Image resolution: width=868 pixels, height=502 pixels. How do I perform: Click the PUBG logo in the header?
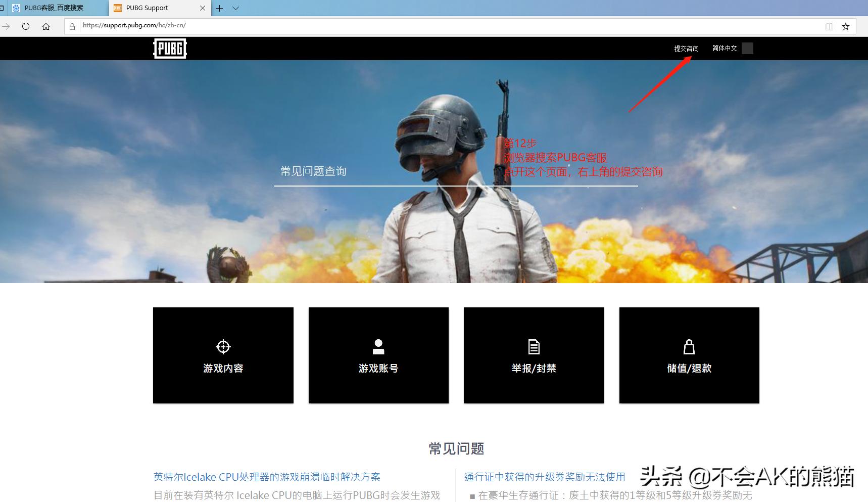click(169, 48)
